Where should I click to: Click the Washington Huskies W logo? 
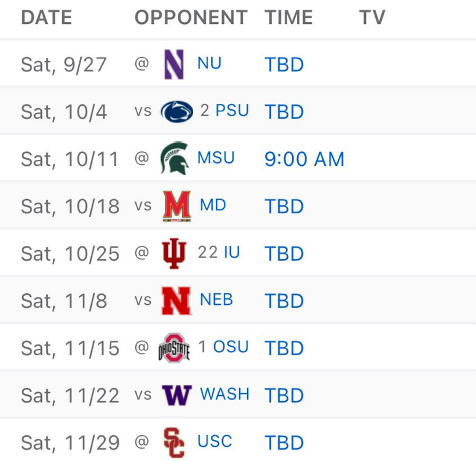[177, 395]
